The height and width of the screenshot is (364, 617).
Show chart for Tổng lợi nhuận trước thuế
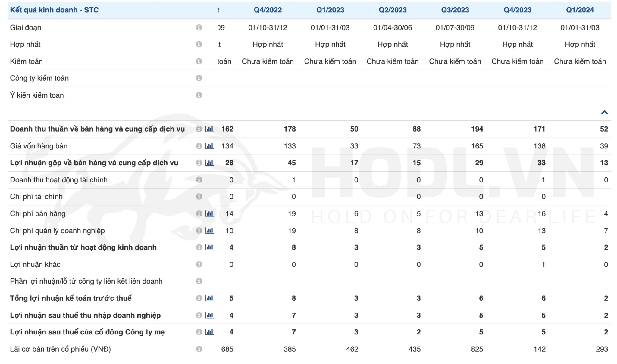click(209, 298)
